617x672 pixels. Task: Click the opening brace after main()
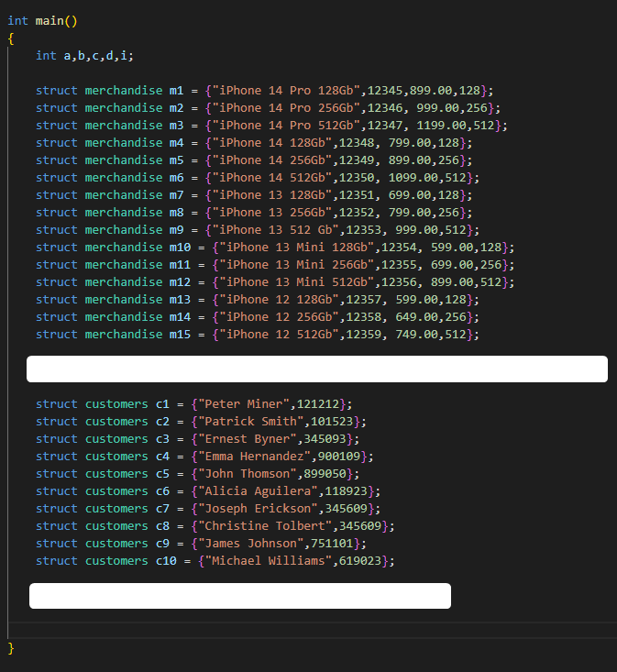[11, 39]
